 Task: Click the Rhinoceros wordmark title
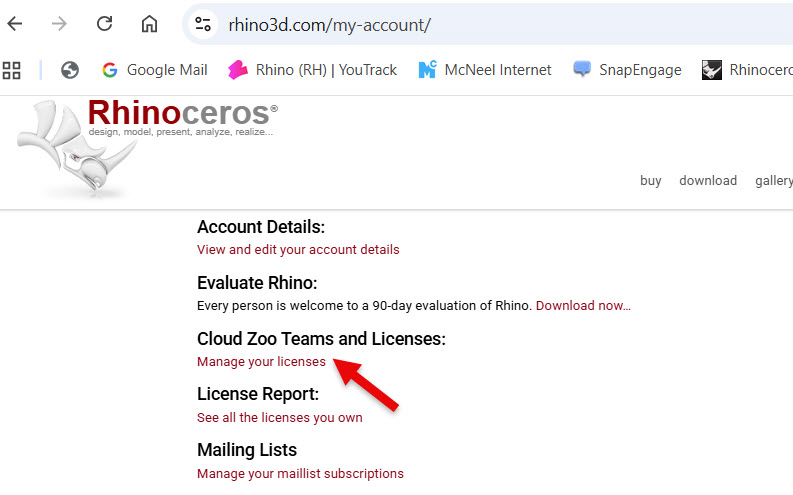[x=183, y=113]
